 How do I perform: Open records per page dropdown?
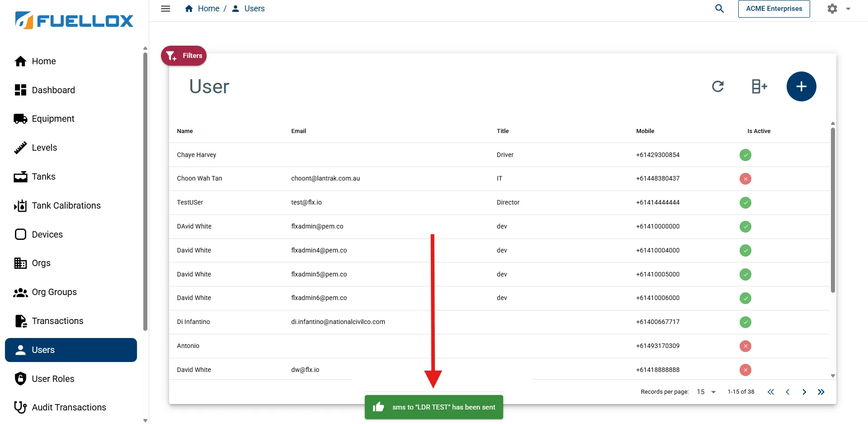tap(707, 392)
